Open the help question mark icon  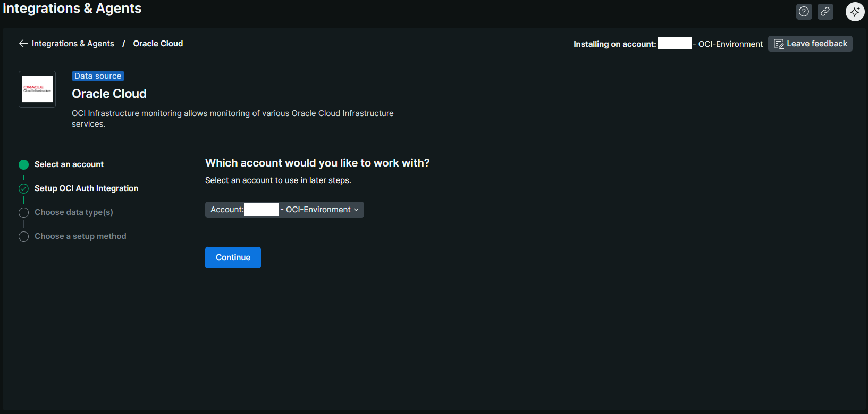coord(804,12)
